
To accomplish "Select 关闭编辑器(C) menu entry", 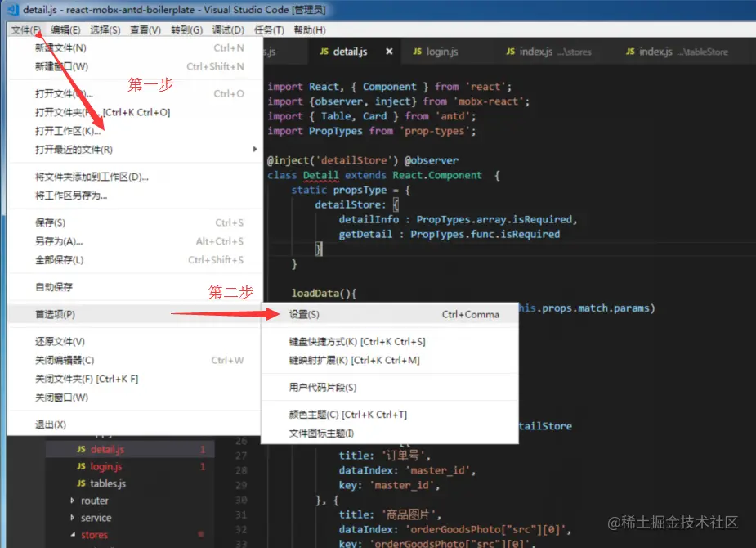I will (135, 361).
